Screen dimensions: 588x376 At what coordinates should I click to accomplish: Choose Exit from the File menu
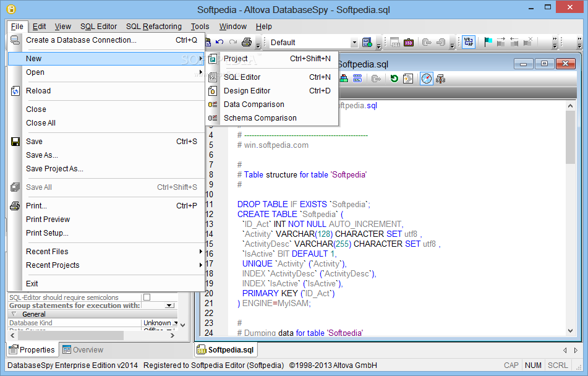tap(106, 284)
